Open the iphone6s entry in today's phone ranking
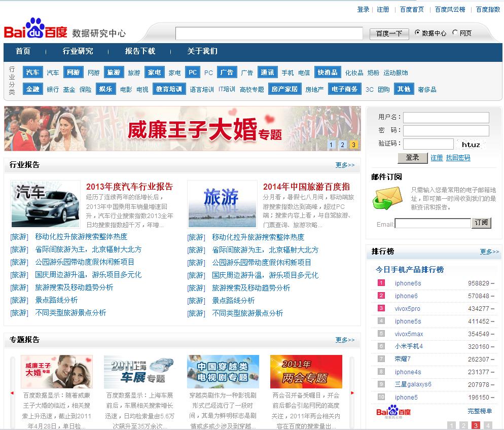 pos(408,283)
